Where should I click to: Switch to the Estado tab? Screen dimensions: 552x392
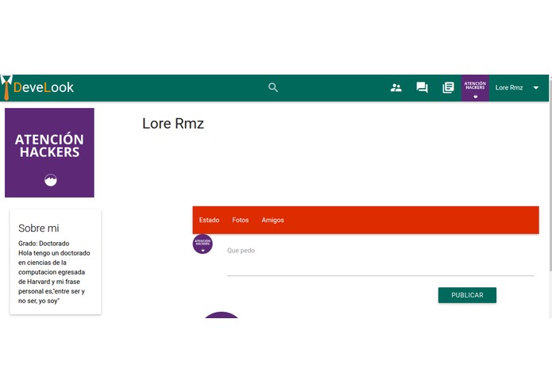coord(209,220)
